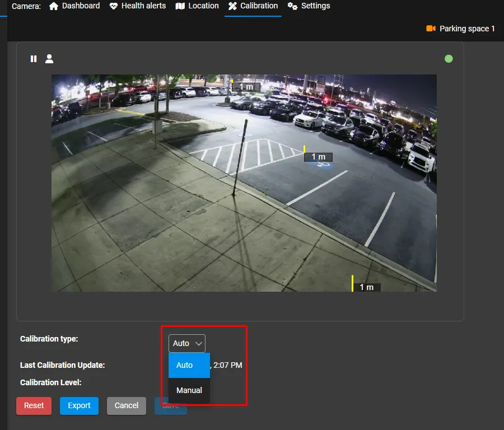Click the 1 m marker at bottom of video
Viewport: 504px width, 430px height.
tap(366, 287)
